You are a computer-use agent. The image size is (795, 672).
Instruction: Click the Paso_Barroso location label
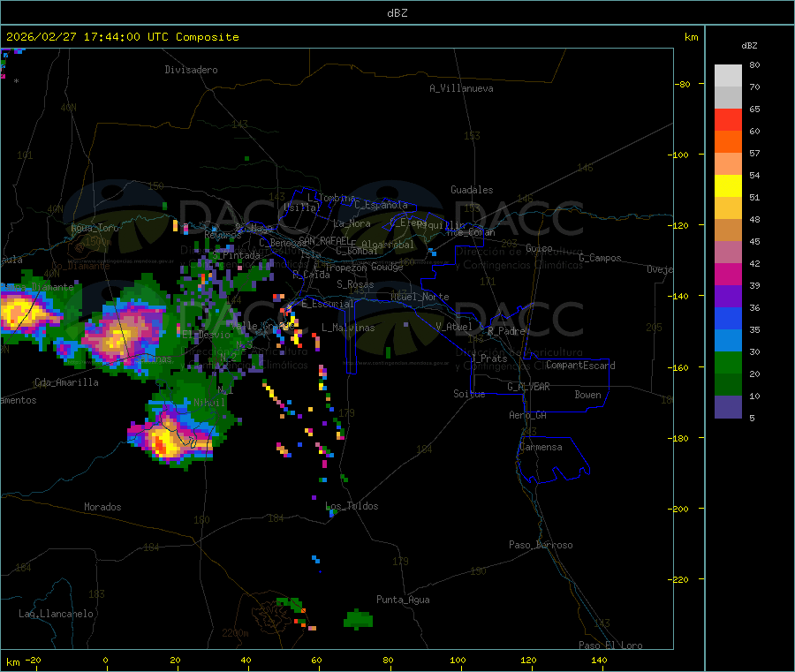point(541,545)
